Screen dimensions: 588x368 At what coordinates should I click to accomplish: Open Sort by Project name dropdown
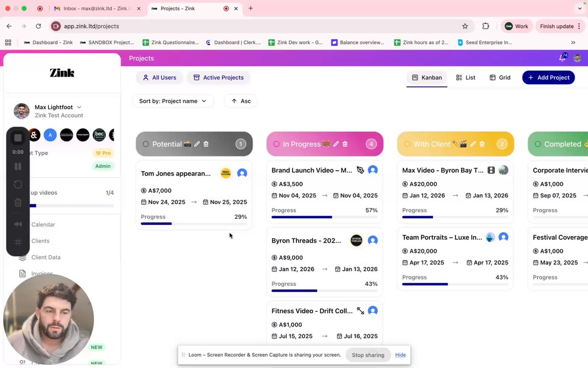pyautogui.click(x=173, y=101)
